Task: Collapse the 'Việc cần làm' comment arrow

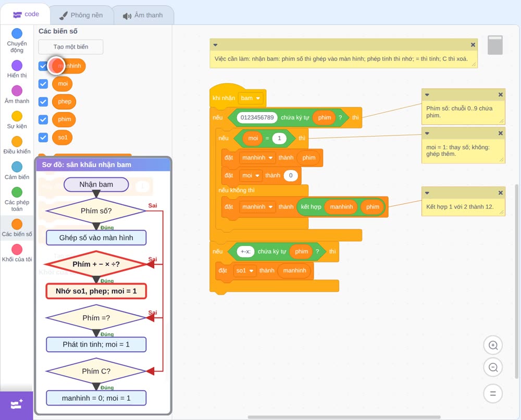Action: point(215,45)
